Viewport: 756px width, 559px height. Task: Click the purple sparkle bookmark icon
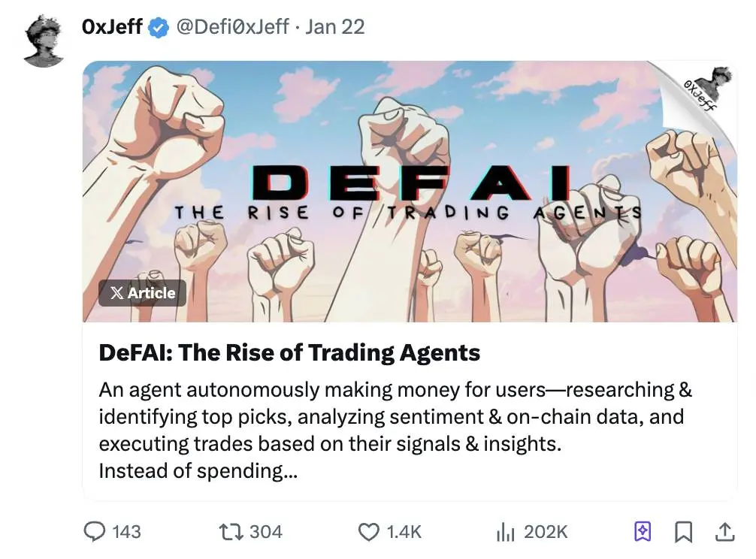pyautogui.click(x=643, y=532)
